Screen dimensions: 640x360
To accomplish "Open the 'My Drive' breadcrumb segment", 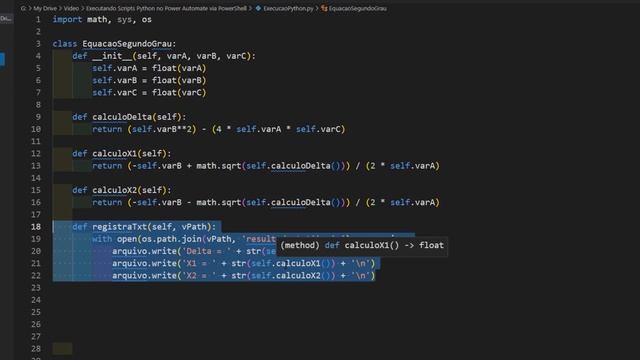I will point(45,8).
